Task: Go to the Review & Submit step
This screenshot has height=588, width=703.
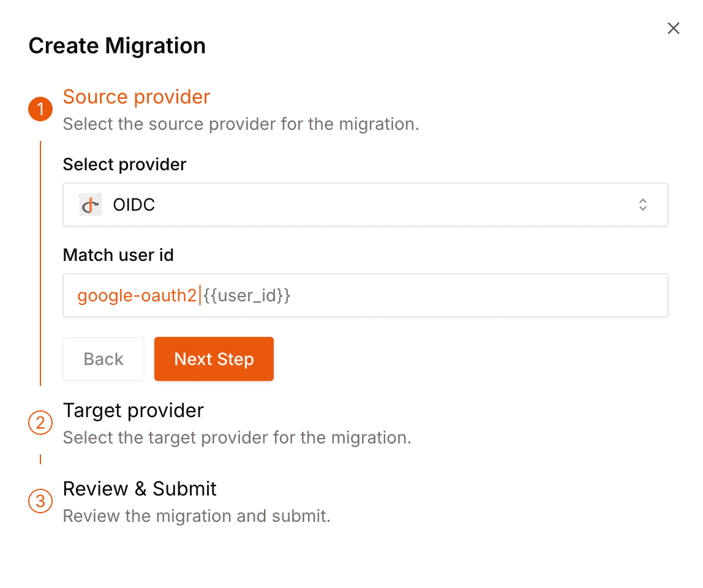Action: (x=140, y=489)
